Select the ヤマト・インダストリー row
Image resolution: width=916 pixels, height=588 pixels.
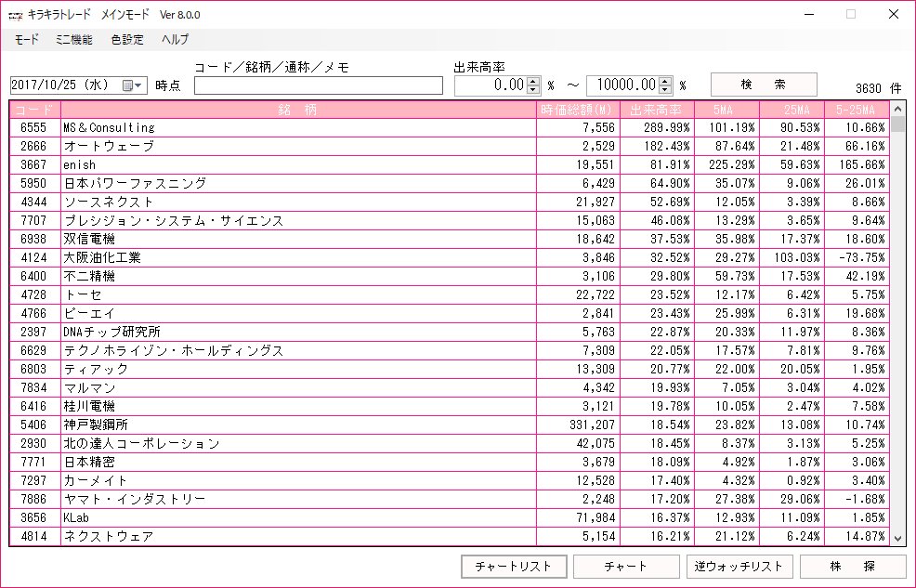pyautogui.click(x=450, y=499)
